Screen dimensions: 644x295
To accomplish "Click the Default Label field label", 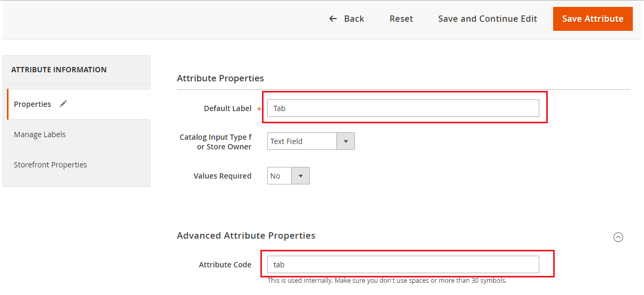I will [x=227, y=108].
